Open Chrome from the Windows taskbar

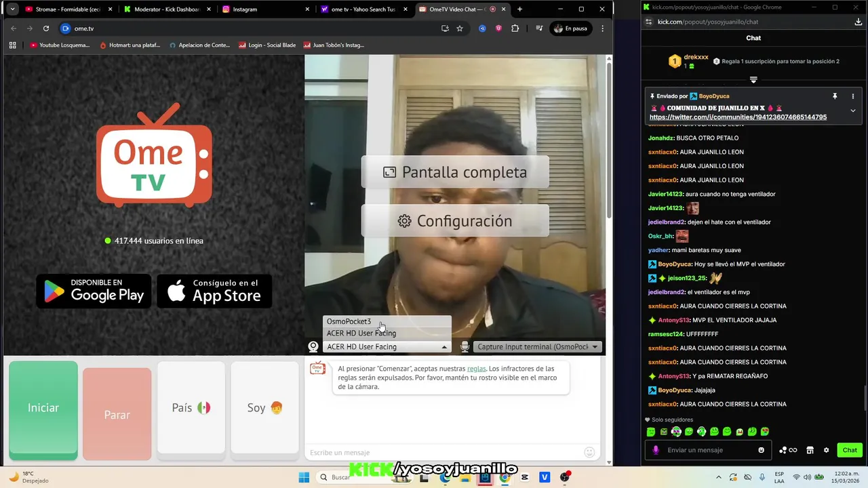[505, 477]
